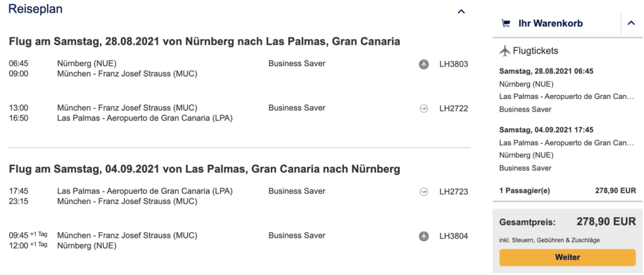
Task: Click the airline icon beside flight LH3803
Action: [x=424, y=64]
